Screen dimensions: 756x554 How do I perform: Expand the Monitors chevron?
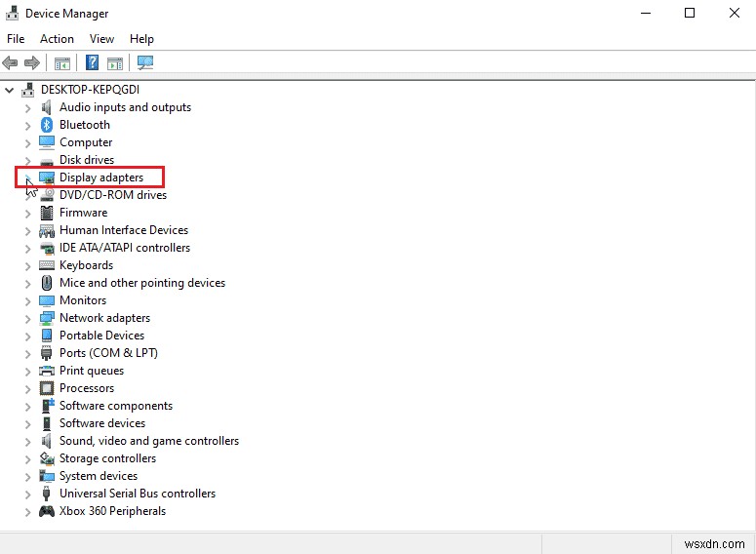[28, 301]
